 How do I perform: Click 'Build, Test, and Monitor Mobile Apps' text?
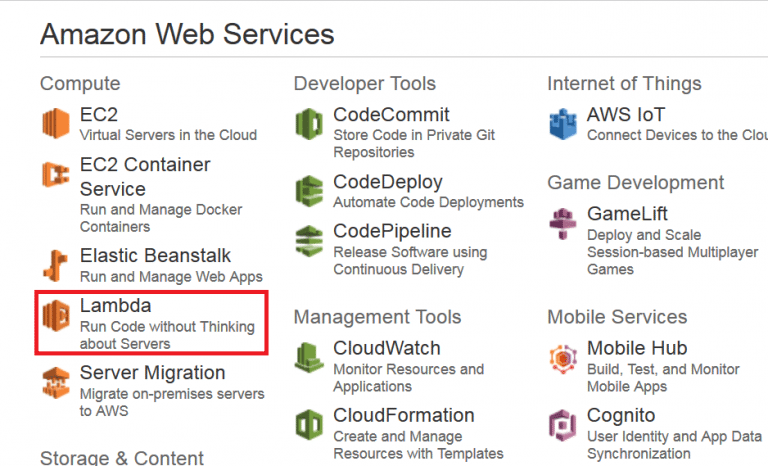click(x=664, y=378)
